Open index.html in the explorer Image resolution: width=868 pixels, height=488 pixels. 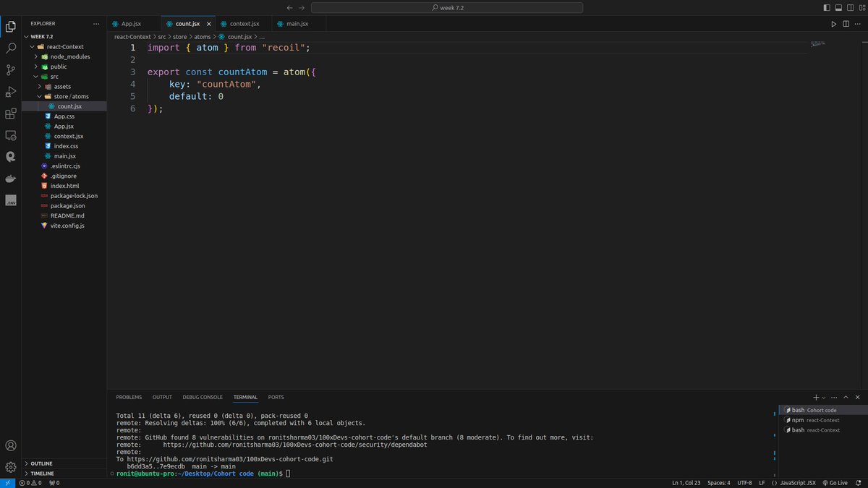click(64, 186)
